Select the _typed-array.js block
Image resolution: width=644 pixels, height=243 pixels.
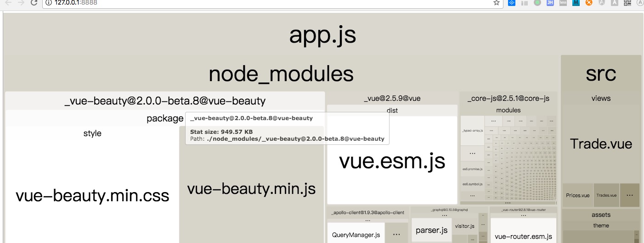click(472, 131)
